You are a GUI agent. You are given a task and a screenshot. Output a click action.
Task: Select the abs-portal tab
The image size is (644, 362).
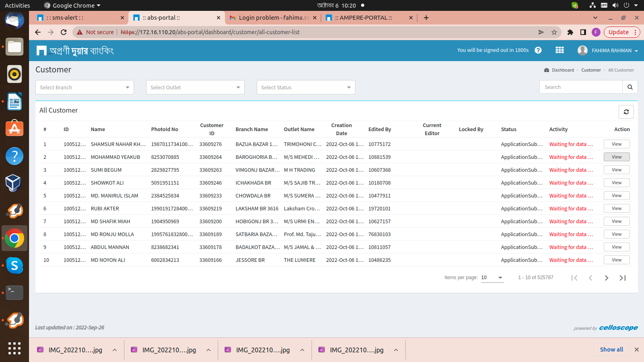coord(176,18)
